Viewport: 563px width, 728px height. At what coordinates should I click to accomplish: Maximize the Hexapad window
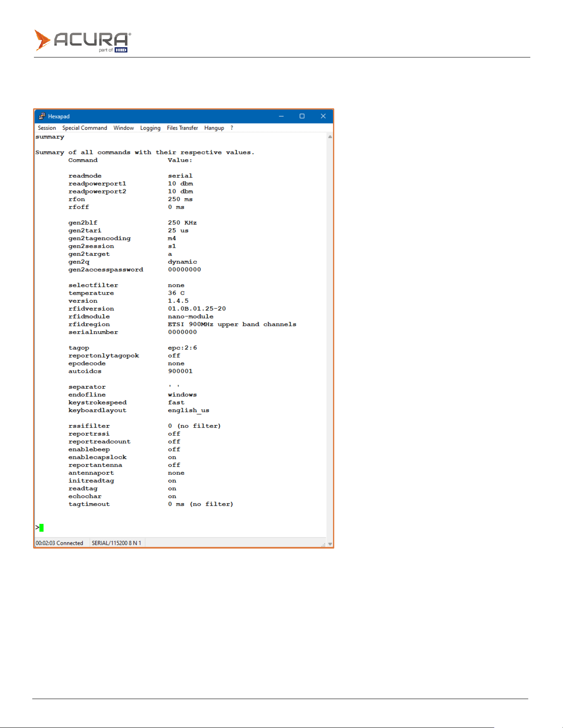pyautogui.click(x=302, y=116)
